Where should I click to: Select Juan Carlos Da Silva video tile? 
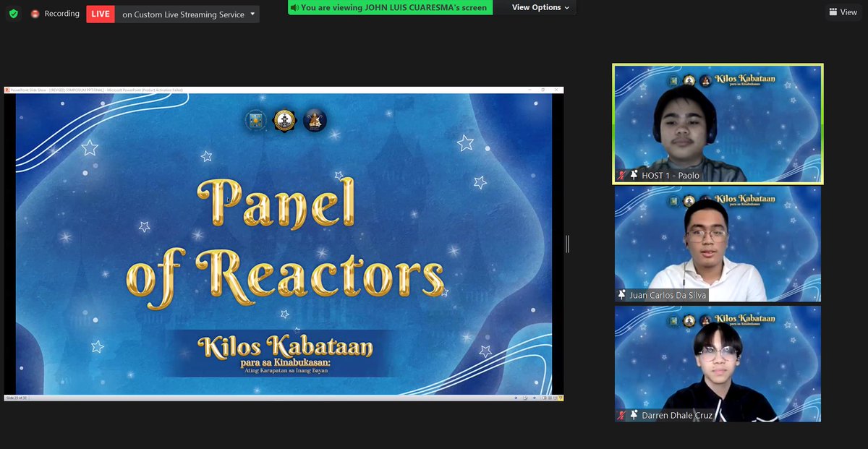[x=718, y=244]
